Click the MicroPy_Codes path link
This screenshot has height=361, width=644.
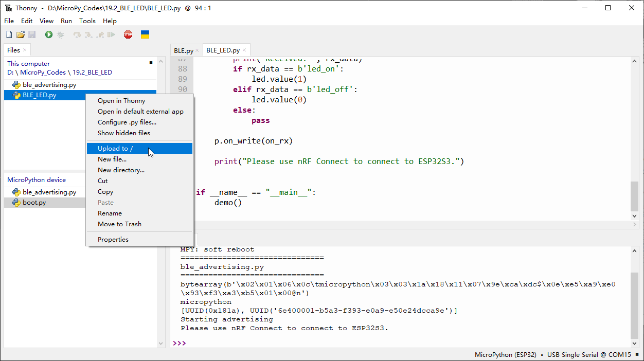(43, 73)
